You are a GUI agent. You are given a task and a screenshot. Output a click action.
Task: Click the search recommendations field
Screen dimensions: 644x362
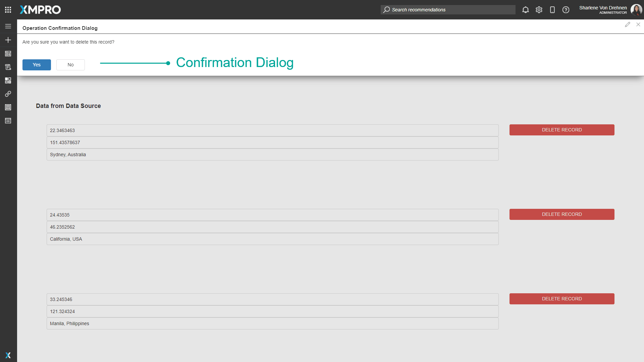[448, 10]
